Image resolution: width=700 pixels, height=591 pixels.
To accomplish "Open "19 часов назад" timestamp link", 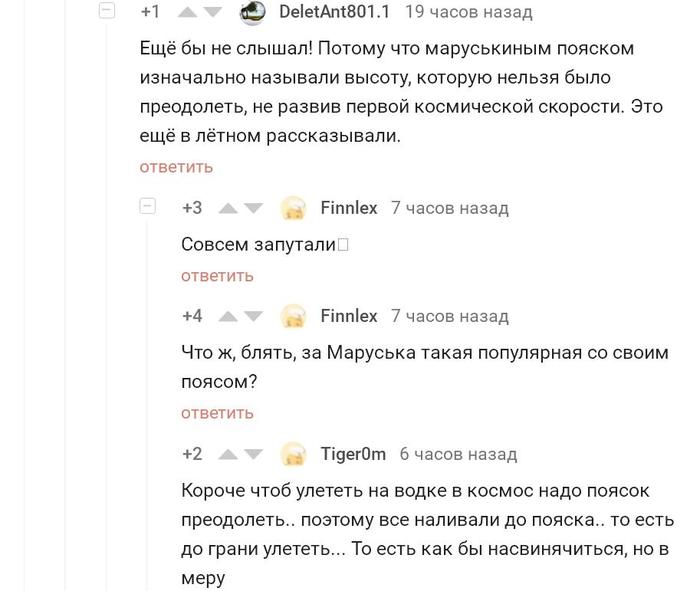I will (x=468, y=12).
